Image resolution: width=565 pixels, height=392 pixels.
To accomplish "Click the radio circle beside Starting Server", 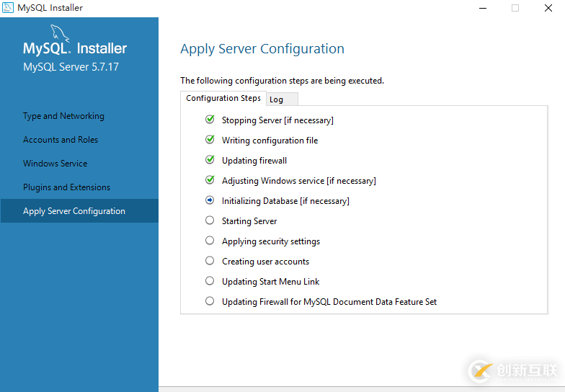I will click(210, 220).
